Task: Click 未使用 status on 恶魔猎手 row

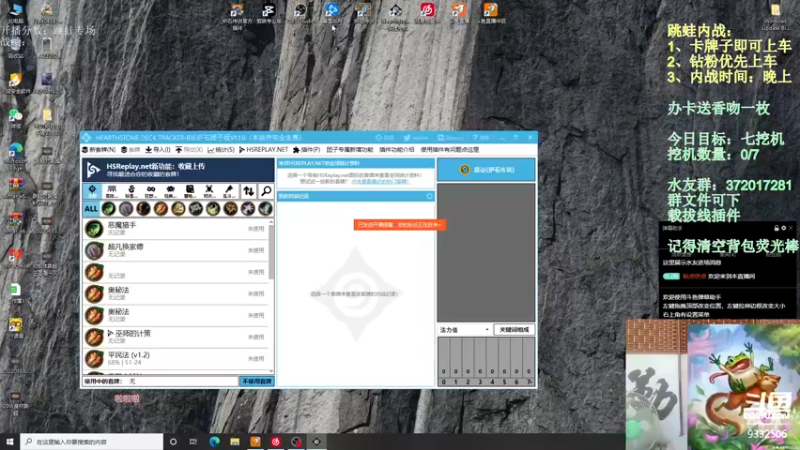Action: coord(256,229)
